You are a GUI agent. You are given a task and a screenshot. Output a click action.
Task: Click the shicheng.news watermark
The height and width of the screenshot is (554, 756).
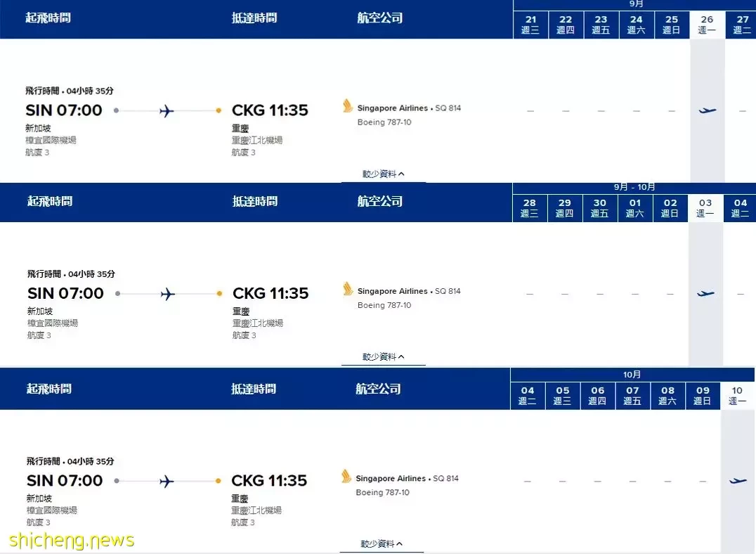pyautogui.click(x=72, y=540)
